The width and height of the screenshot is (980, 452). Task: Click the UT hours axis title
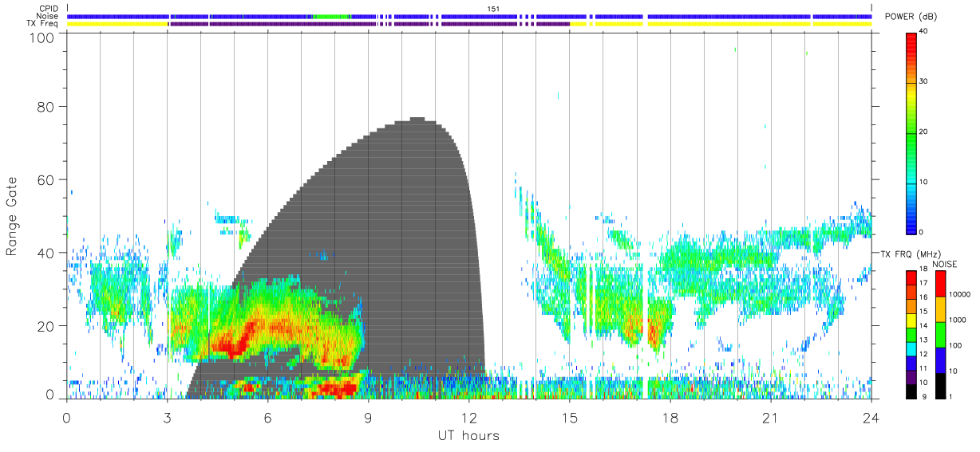point(468,435)
